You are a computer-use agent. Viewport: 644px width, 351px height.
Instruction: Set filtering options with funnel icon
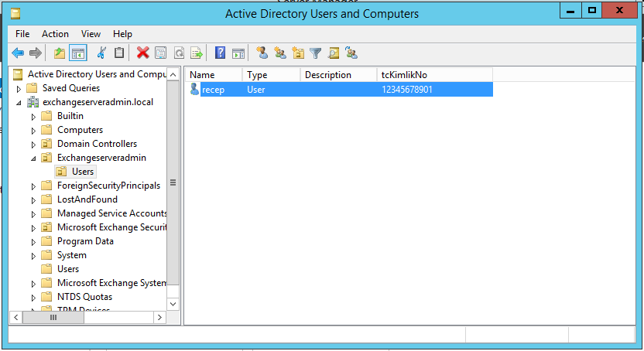tap(316, 53)
